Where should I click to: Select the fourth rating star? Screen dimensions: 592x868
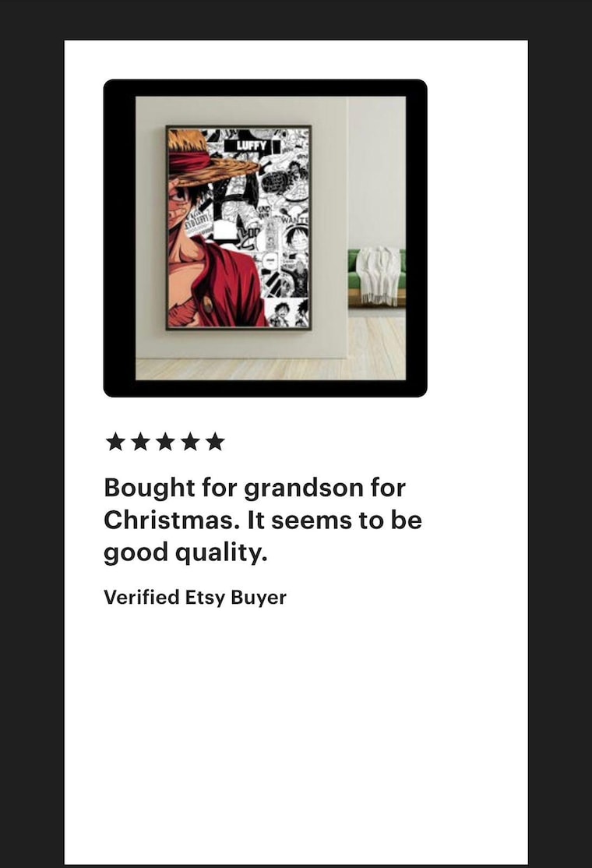(190, 442)
